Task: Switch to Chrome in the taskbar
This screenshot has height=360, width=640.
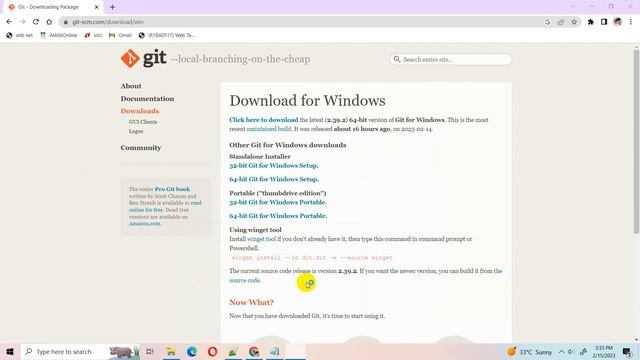Action: [254, 352]
